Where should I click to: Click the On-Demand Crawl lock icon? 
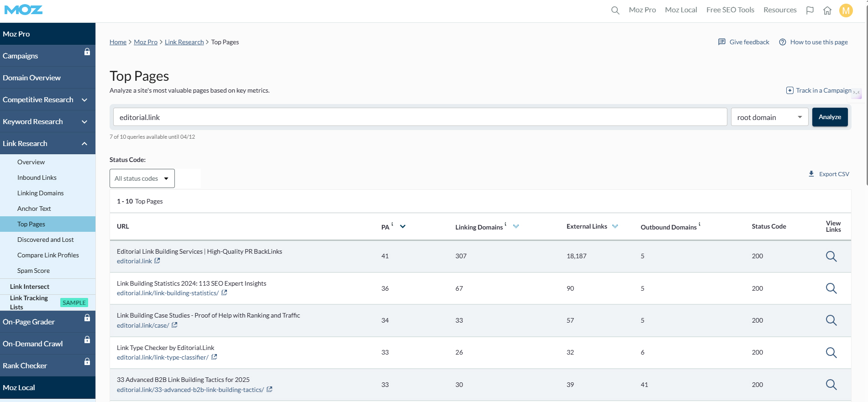pyautogui.click(x=87, y=339)
